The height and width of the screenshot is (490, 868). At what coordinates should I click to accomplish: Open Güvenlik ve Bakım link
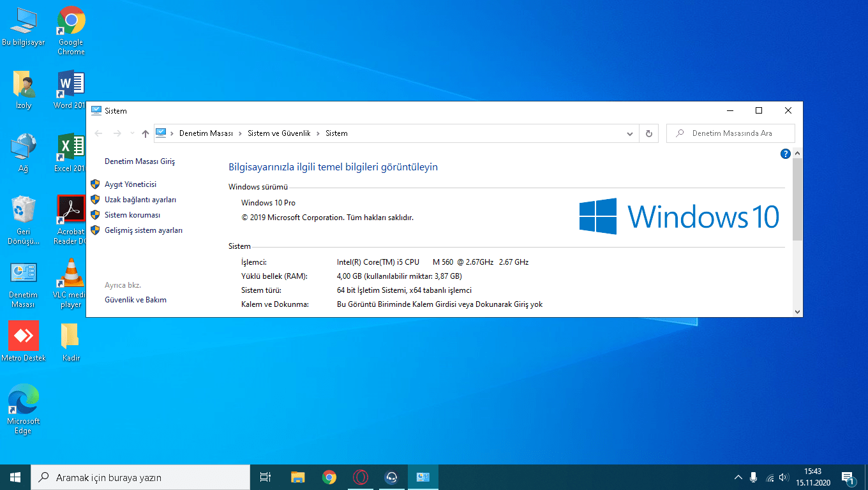[135, 300]
